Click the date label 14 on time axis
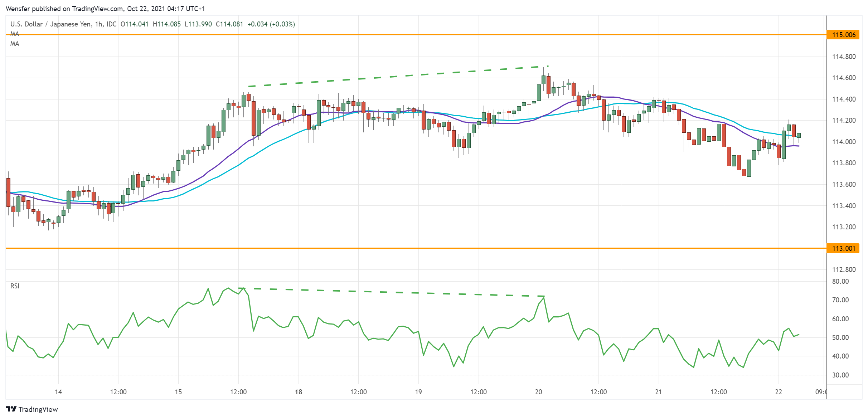 coord(58,392)
